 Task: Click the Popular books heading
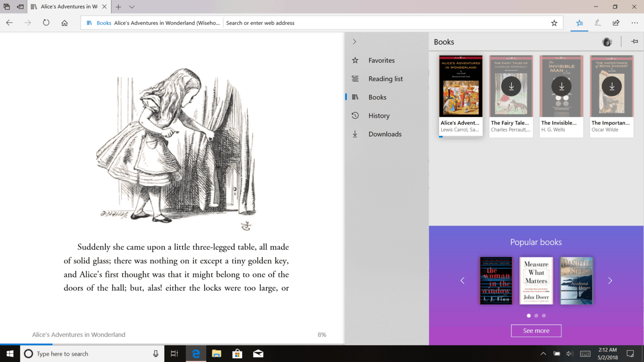[x=536, y=242]
